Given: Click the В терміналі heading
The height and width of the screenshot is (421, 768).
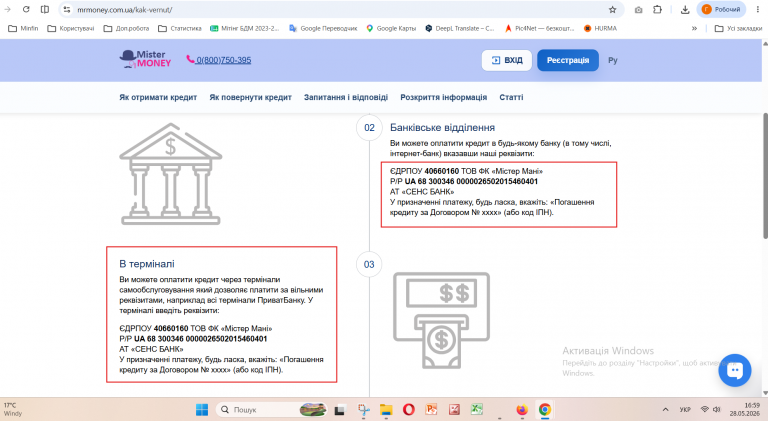Looking at the screenshot, I should [147, 264].
